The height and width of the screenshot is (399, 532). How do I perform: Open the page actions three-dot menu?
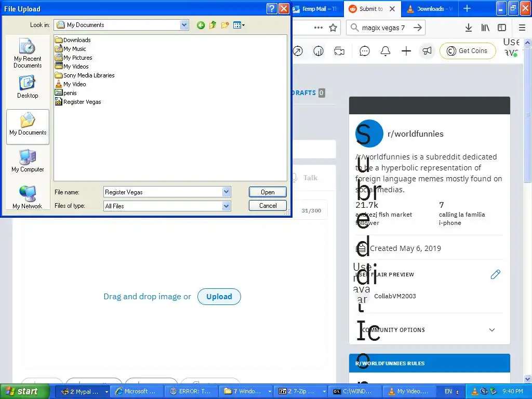(318, 28)
